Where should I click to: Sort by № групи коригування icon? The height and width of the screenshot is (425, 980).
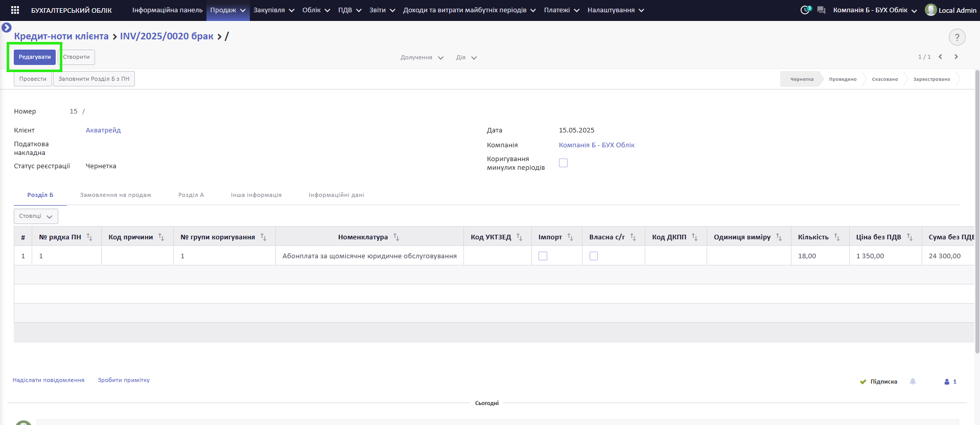coord(263,237)
